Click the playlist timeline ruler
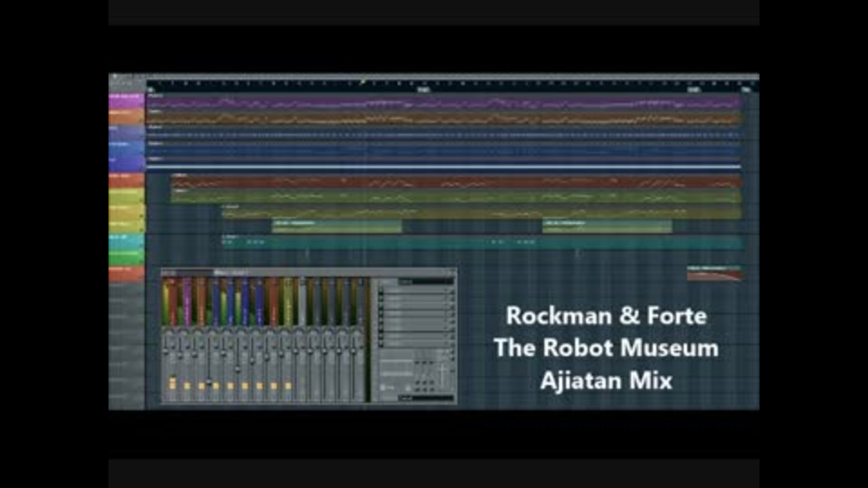This screenshot has width=868, height=488. click(452, 85)
